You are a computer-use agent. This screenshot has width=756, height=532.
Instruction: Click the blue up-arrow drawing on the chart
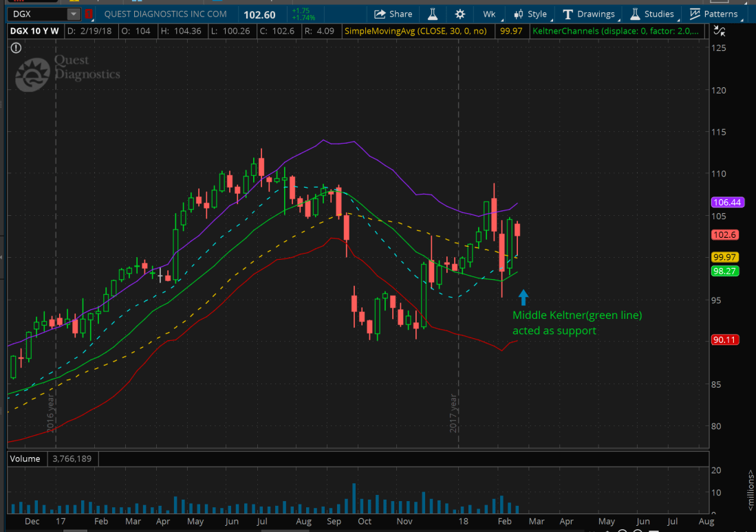[523, 297]
